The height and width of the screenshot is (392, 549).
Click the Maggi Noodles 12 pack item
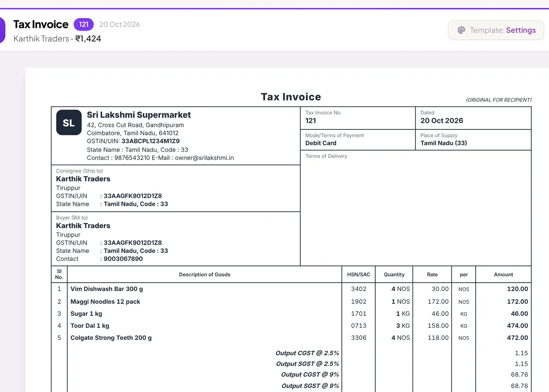pos(105,301)
